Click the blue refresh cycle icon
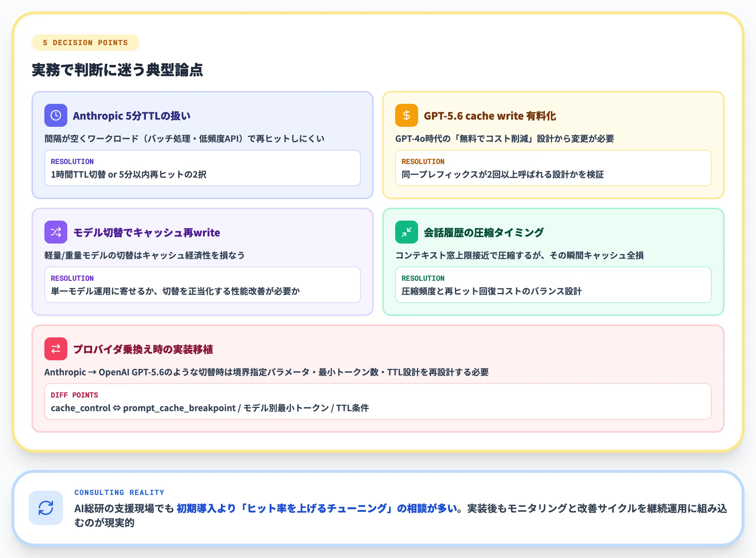Viewport: 756px width, 558px height. point(46,508)
